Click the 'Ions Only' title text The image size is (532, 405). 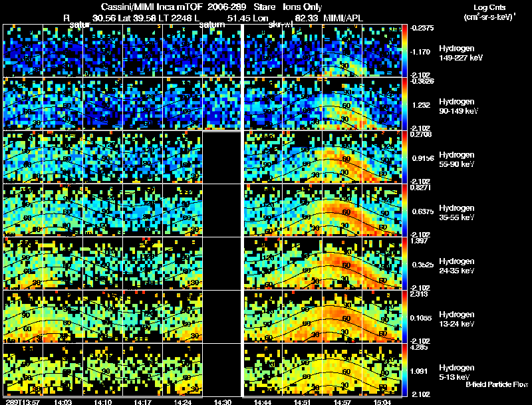(x=303, y=7)
